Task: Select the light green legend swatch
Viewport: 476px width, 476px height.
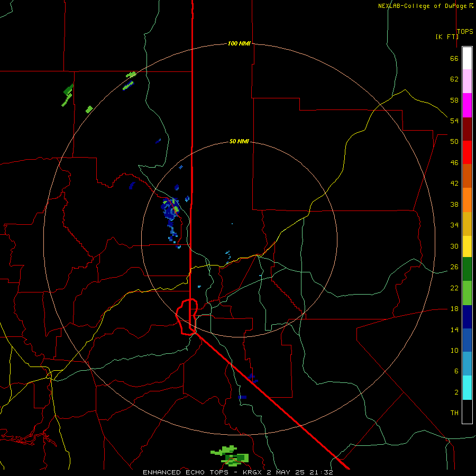Action: click(467, 293)
